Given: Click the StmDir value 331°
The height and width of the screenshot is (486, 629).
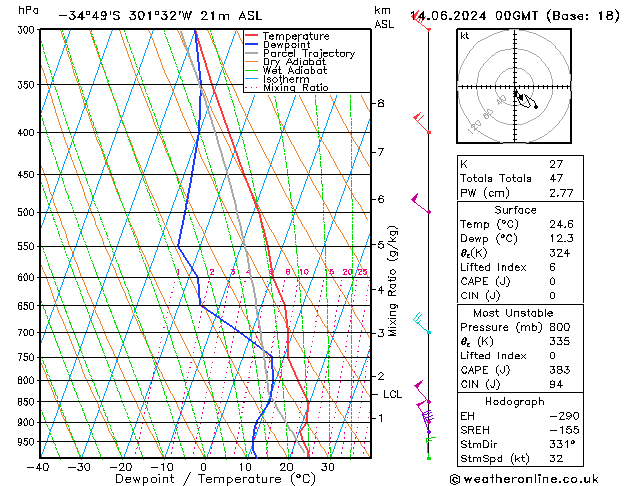Looking at the screenshot, I should click(562, 444).
